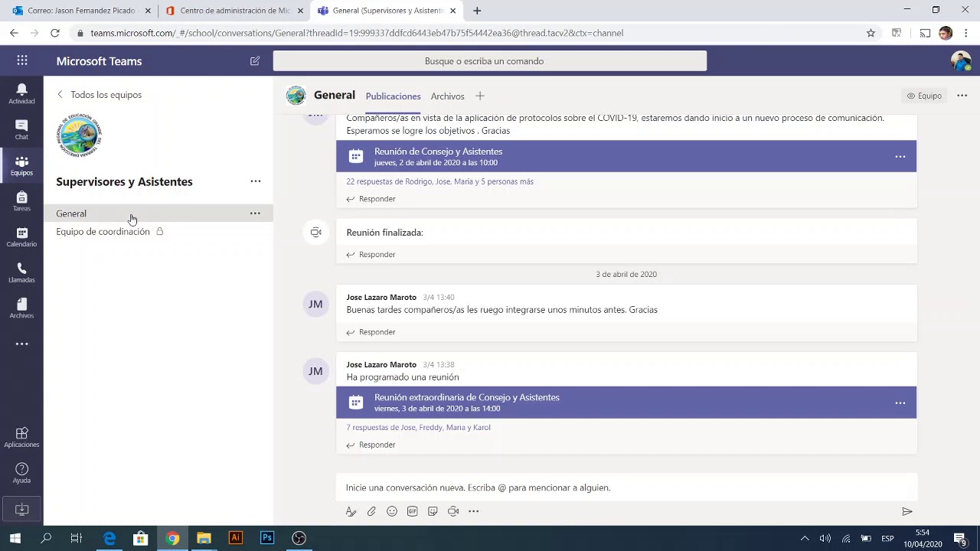980x551 pixels.
Task: Click the Supervisores y Asistentes team logo
Action: click(x=79, y=135)
